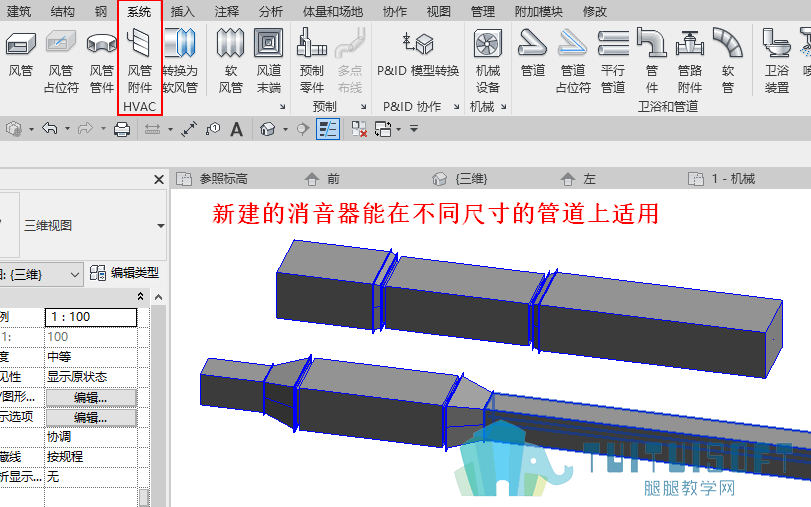Open the 管理 ribbon tab
The width and height of the screenshot is (811, 507).
pyautogui.click(x=483, y=11)
